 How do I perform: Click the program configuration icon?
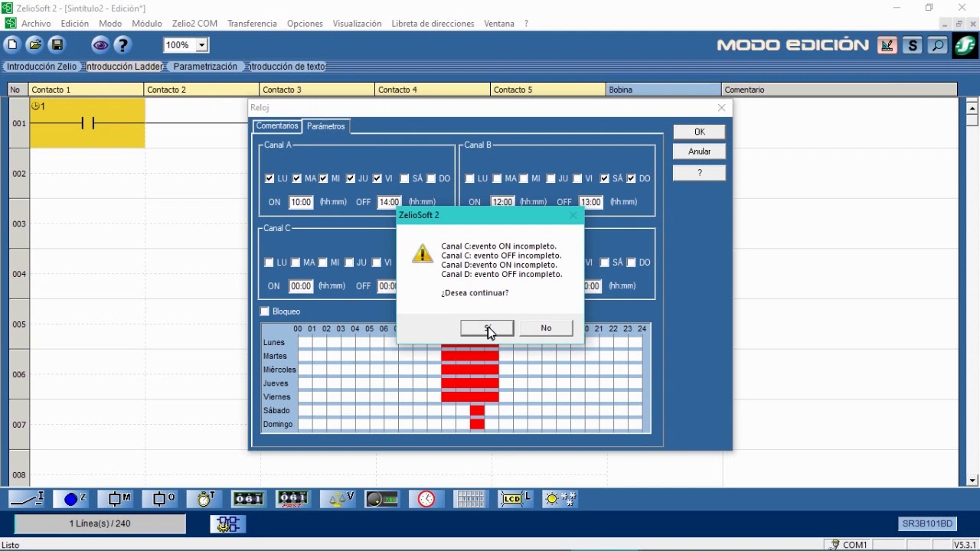pos(227,523)
